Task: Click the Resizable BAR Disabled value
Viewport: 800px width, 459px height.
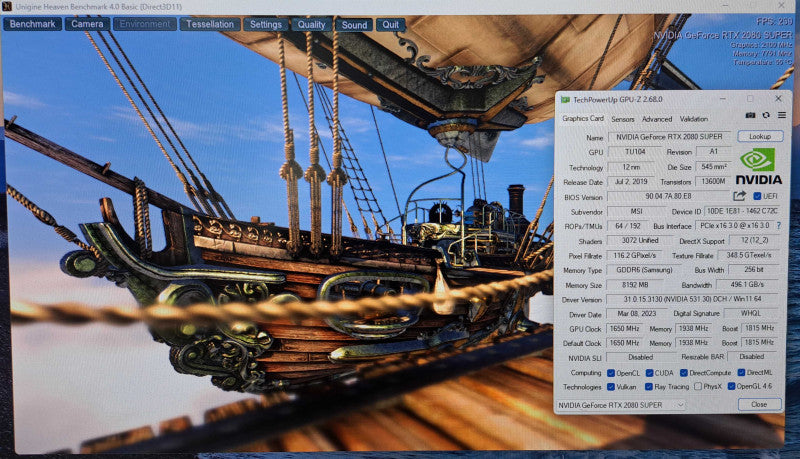Action: pos(752,356)
